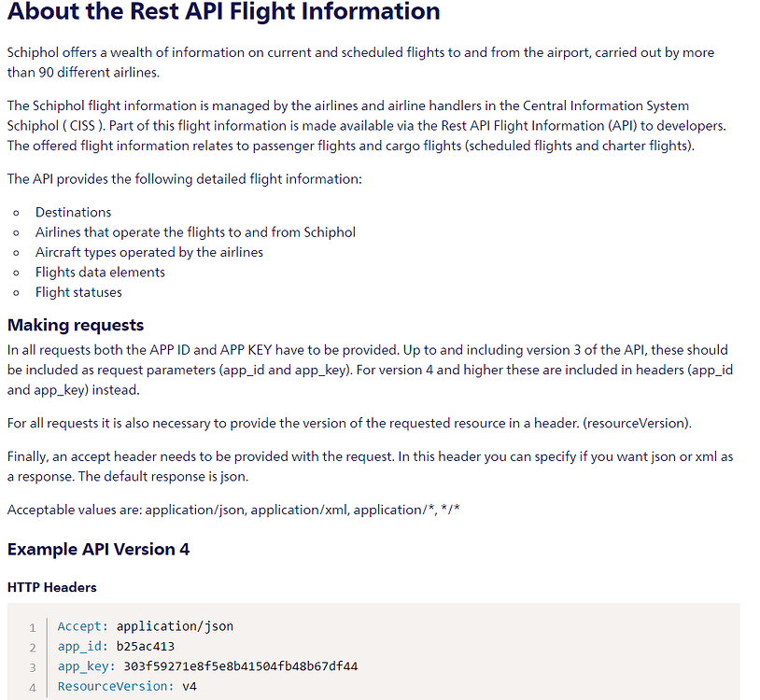Click the Accept: application/json code line
Viewport: 760px width, 700px height.
(x=146, y=626)
